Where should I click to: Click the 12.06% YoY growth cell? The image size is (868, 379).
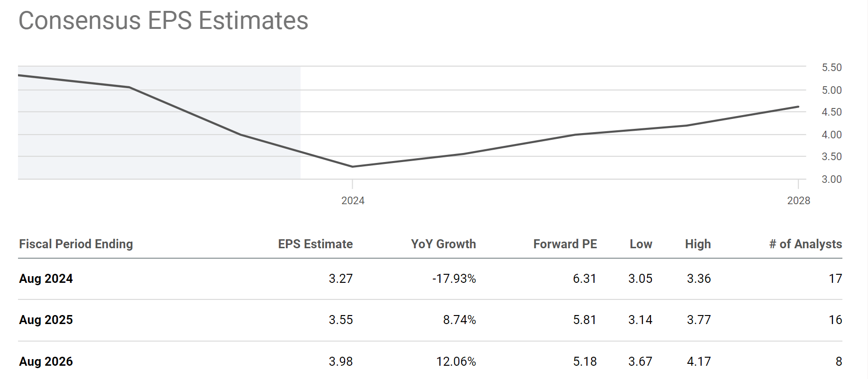[456, 361]
